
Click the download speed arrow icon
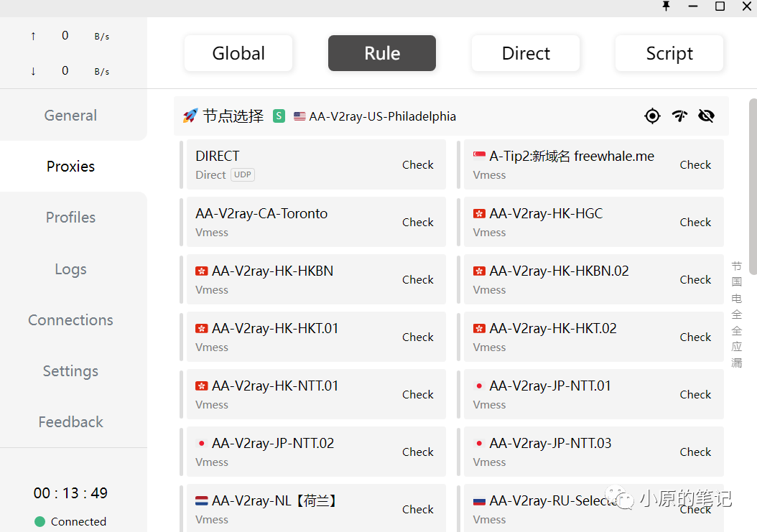[x=33, y=71]
